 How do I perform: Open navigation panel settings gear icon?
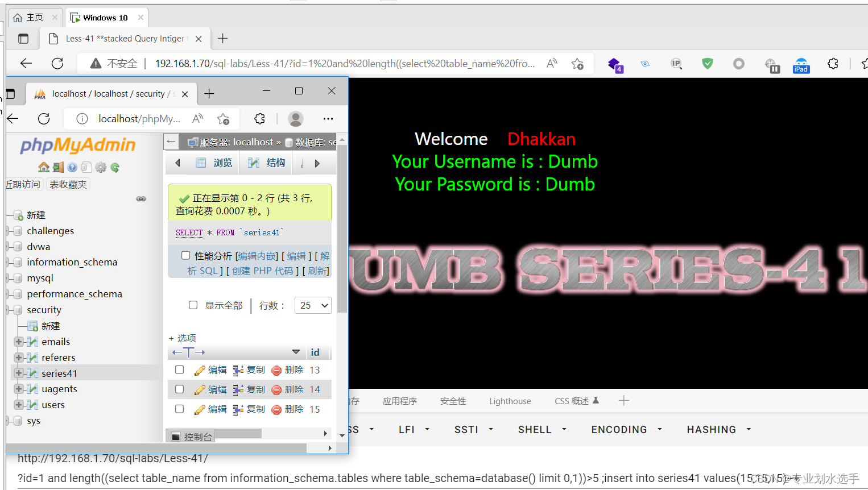pos(101,167)
